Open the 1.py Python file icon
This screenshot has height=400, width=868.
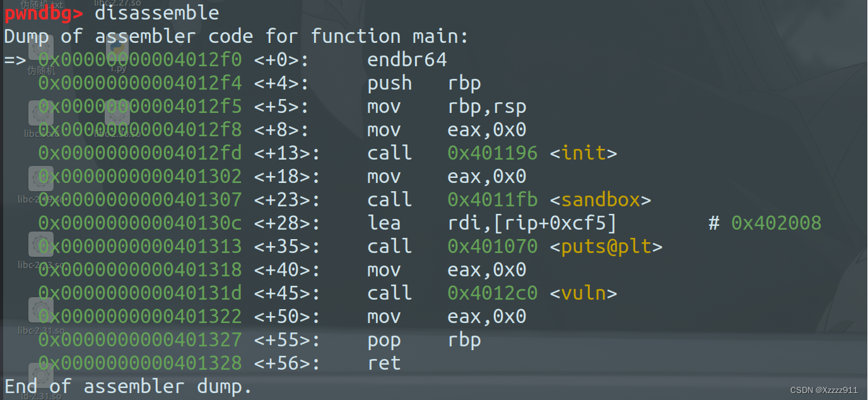point(117,49)
